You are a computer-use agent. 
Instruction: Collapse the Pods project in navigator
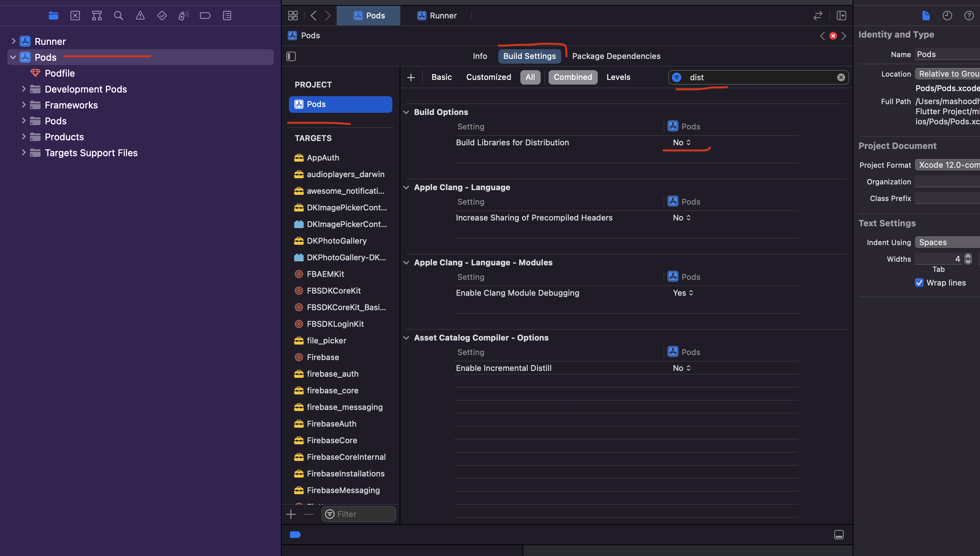13,57
